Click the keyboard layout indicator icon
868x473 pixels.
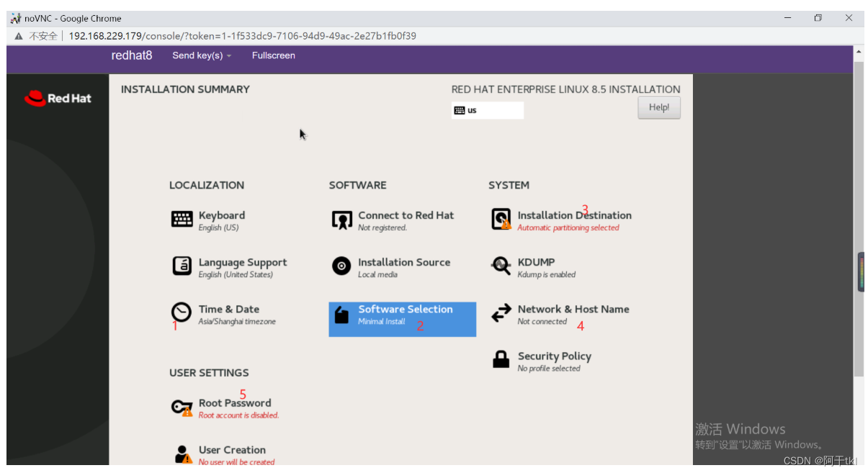point(460,110)
